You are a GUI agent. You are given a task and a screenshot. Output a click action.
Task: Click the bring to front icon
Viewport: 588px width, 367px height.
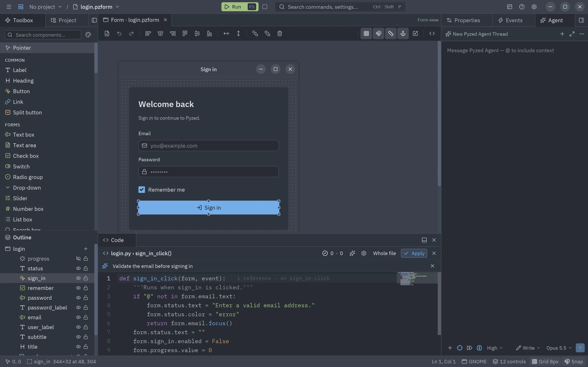pos(255,33)
